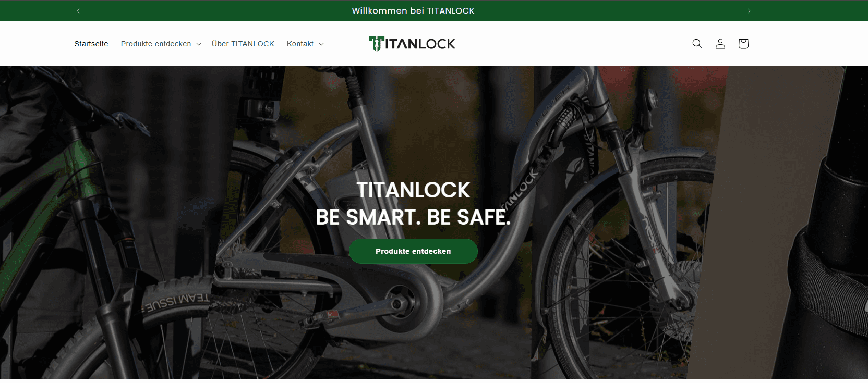Click the TITANLOCK hero heading
868x383 pixels.
413,190
